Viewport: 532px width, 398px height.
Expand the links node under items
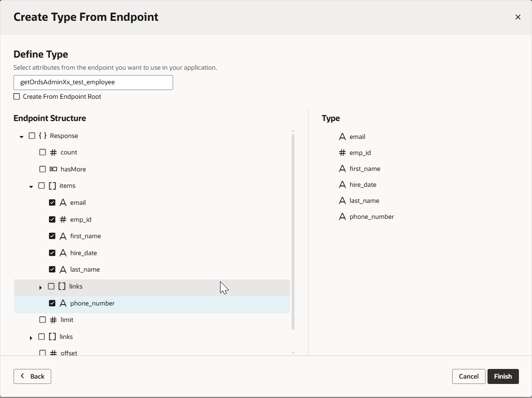point(41,287)
